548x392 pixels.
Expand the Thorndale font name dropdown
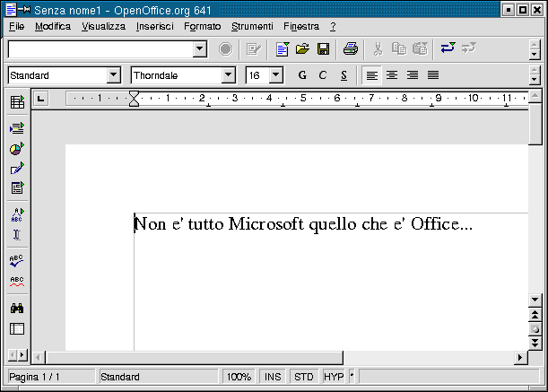tap(228, 74)
